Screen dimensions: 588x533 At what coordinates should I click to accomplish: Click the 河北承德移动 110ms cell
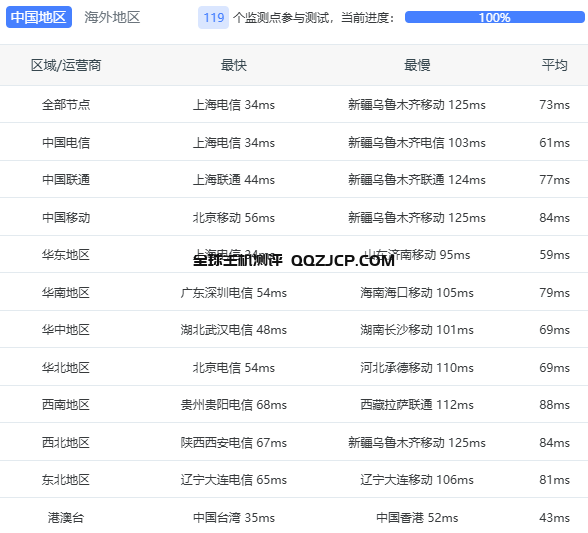417,368
